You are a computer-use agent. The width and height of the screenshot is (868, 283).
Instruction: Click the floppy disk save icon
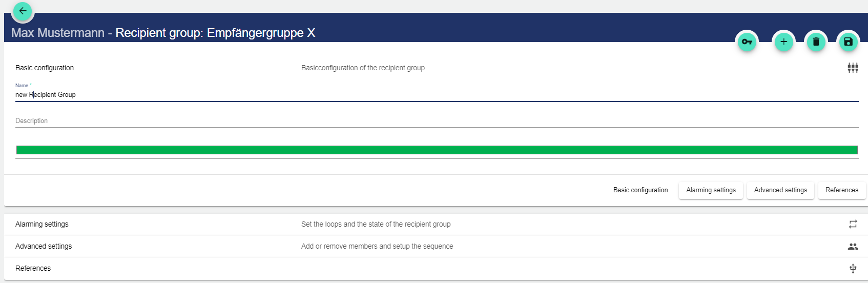(x=848, y=42)
